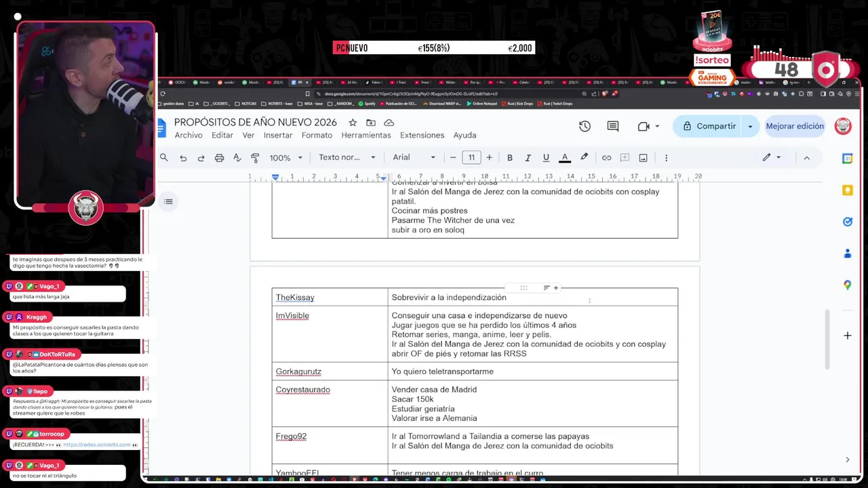This screenshot has height=488, width=868.
Task: Open the Compartir dropdown arrow
Action: [x=750, y=126]
